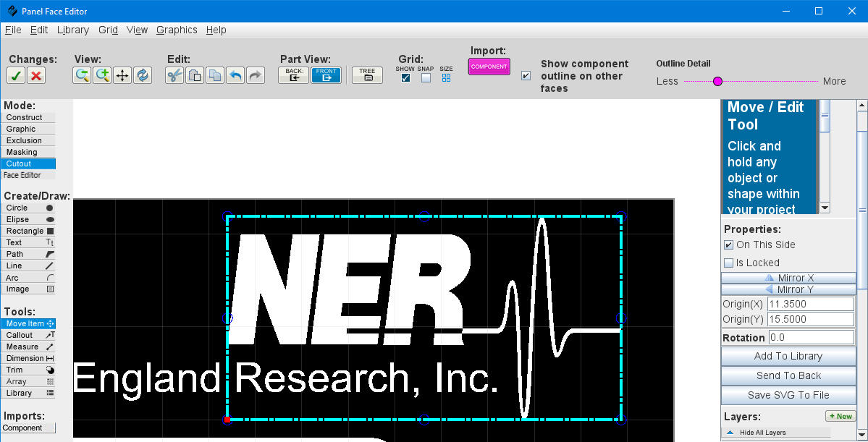Screen dimensions: 868x442
Task: Click the Mirror Y button
Action: click(x=789, y=289)
